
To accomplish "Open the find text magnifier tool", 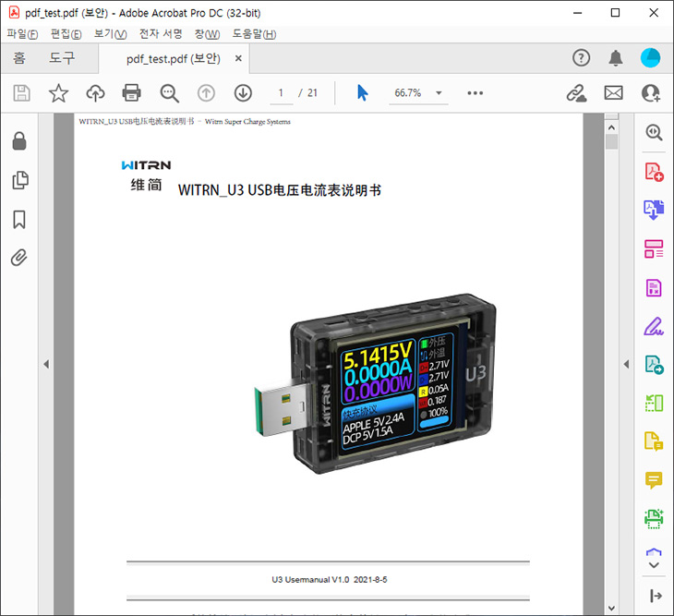I will [x=169, y=93].
